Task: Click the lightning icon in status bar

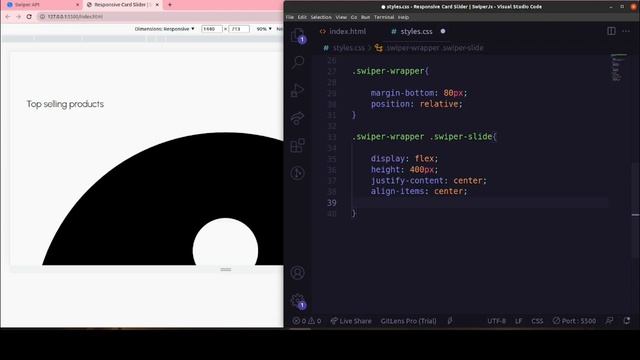Action: (450, 321)
